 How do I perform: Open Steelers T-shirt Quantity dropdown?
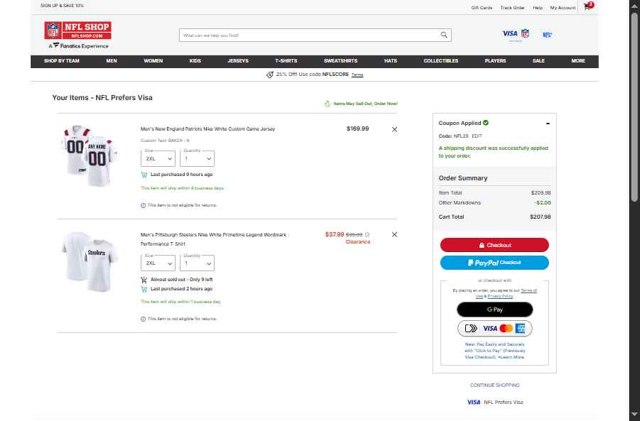[x=197, y=263]
